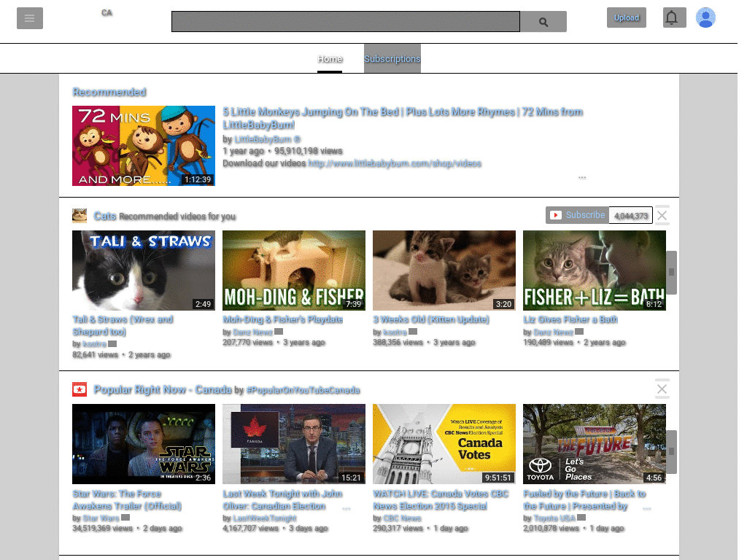Visit the LittleBabyBum channel link
This screenshot has width=747, height=560.
pos(267,139)
